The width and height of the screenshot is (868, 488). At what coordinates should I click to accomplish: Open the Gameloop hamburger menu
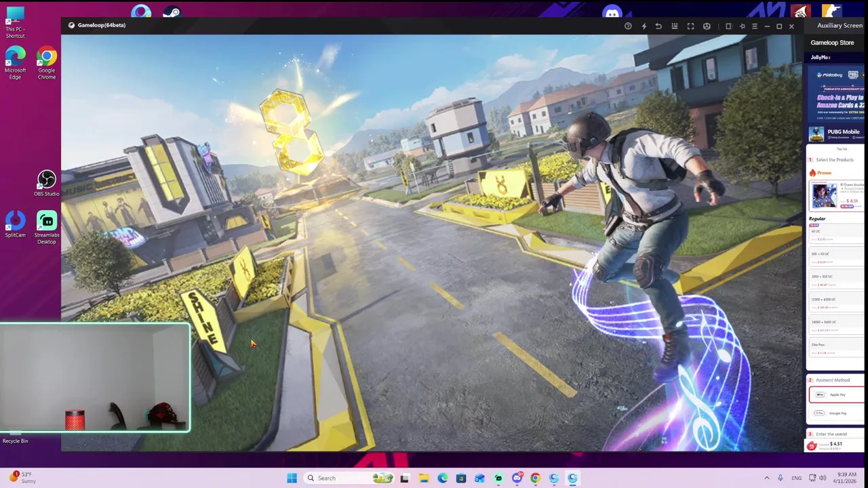point(754,26)
